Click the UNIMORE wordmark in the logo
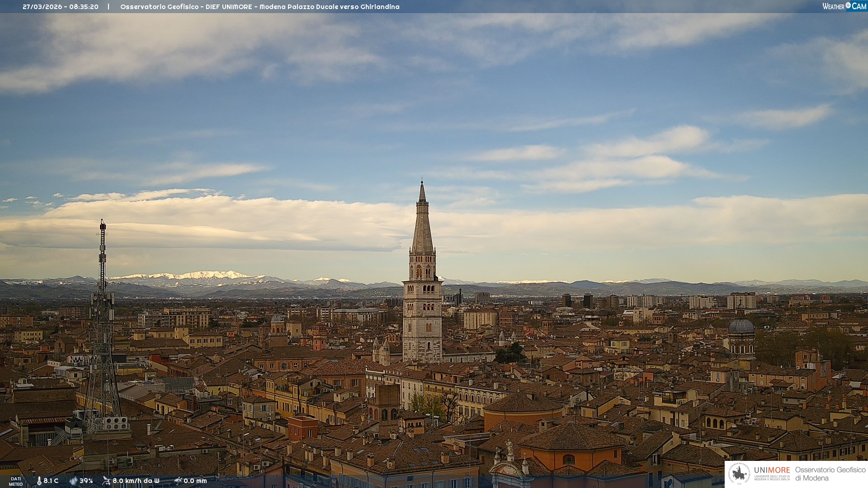The image size is (868, 488). click(772, 470)
